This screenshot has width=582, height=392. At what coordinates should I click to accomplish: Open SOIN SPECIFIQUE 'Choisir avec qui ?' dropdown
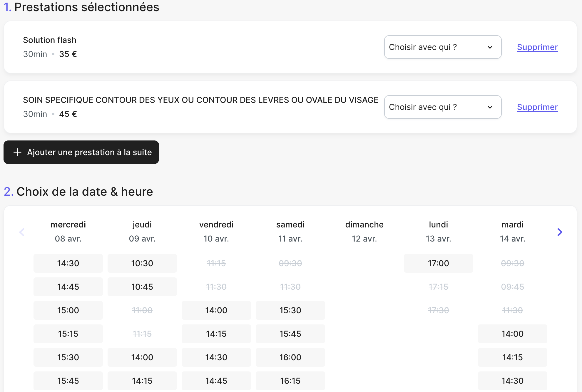(x=442, y=107)
